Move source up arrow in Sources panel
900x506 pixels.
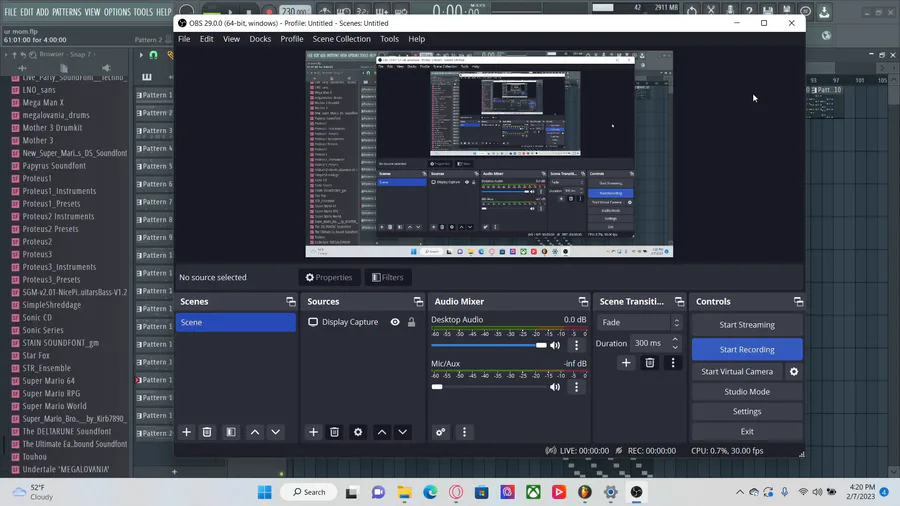[382, 432]
